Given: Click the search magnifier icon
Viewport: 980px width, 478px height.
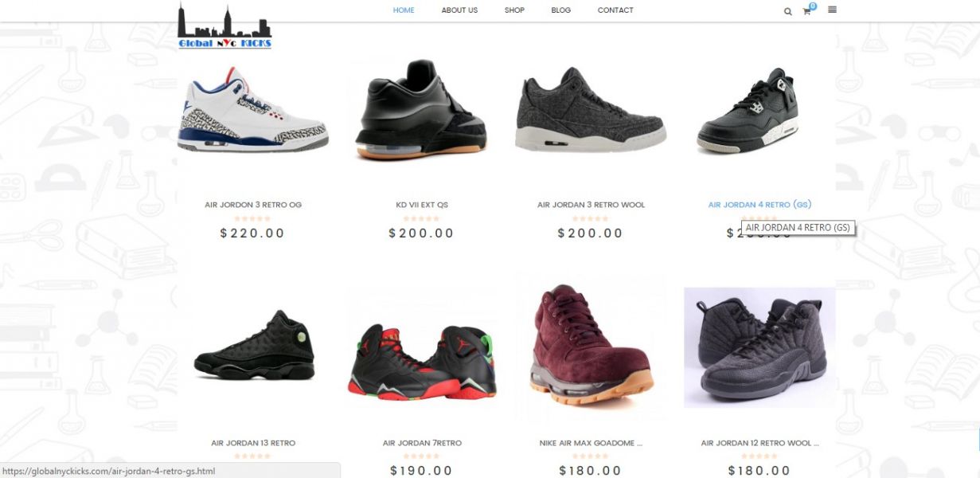Looking at the screenshot, I should tap(788, 11).
